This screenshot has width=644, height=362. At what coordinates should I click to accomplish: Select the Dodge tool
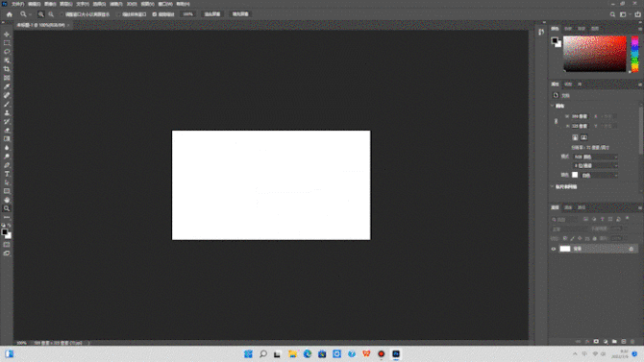pos(7,157)
